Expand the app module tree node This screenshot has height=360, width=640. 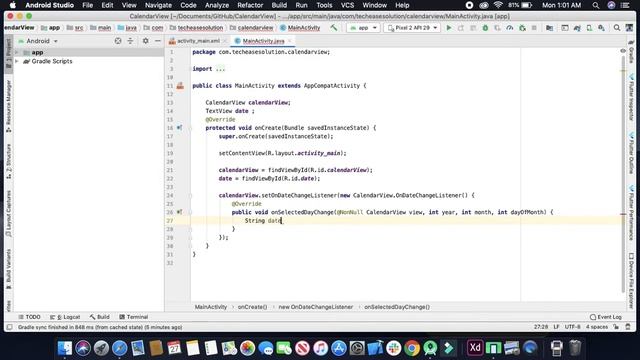click(17, 52)
